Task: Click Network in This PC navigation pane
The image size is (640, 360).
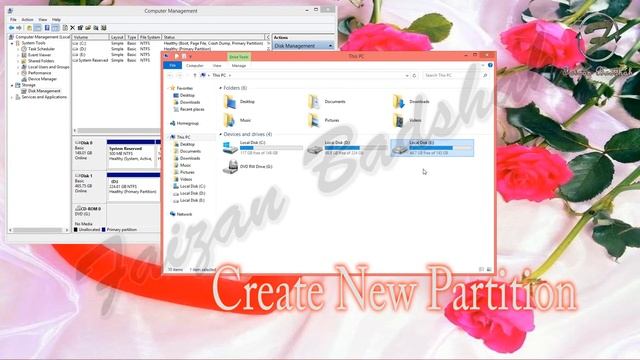Action: pos(181,214)
